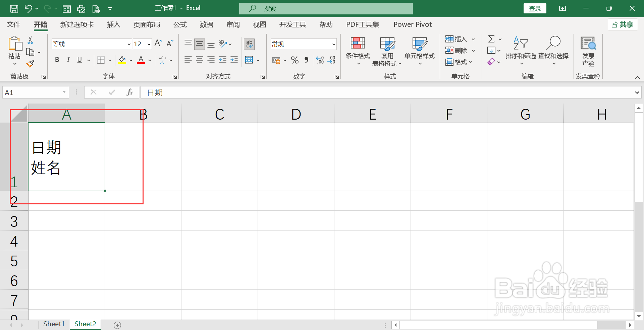
Task: Expand the font name dropdown (等线)
Action: [129, 44]
